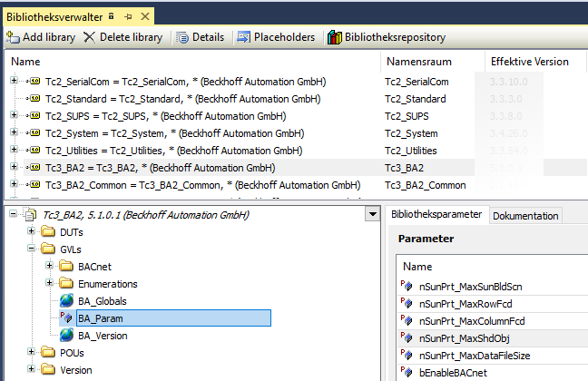Select the nSunPrt_MaxDataFileSize parameter row
The image size is (588, 381).
point(492,356)
